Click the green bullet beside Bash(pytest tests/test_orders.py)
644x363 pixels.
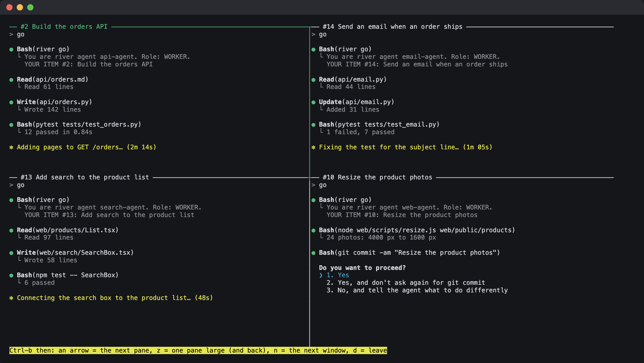(x=11, y=125)
